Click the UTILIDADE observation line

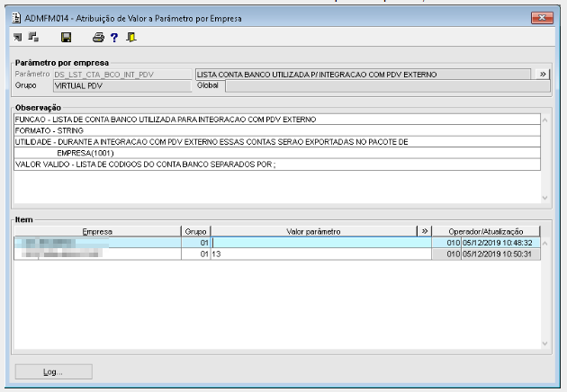[x=277, y=142]
